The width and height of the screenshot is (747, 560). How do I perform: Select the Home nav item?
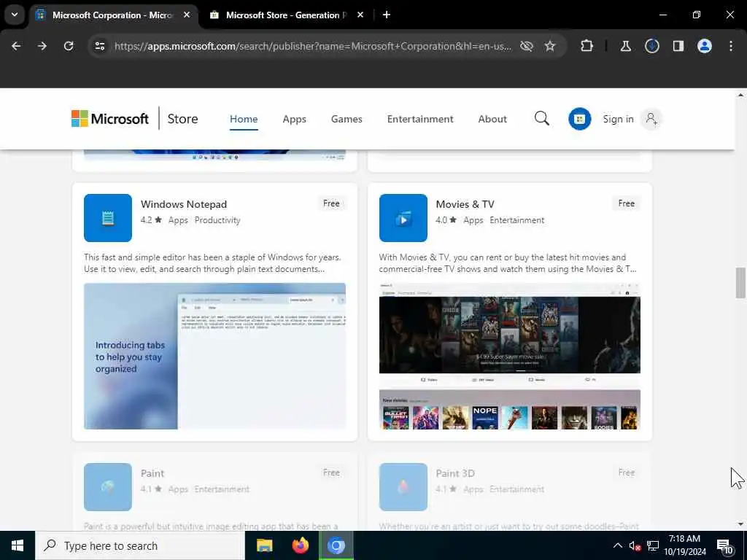pyautogui.click(x=244, y=119)
